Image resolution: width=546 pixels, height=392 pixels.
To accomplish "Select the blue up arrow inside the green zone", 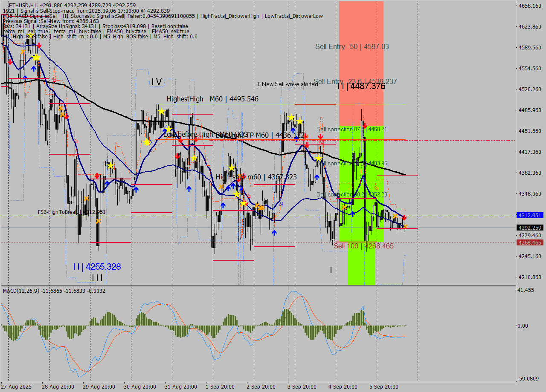I will pos(353,213).
